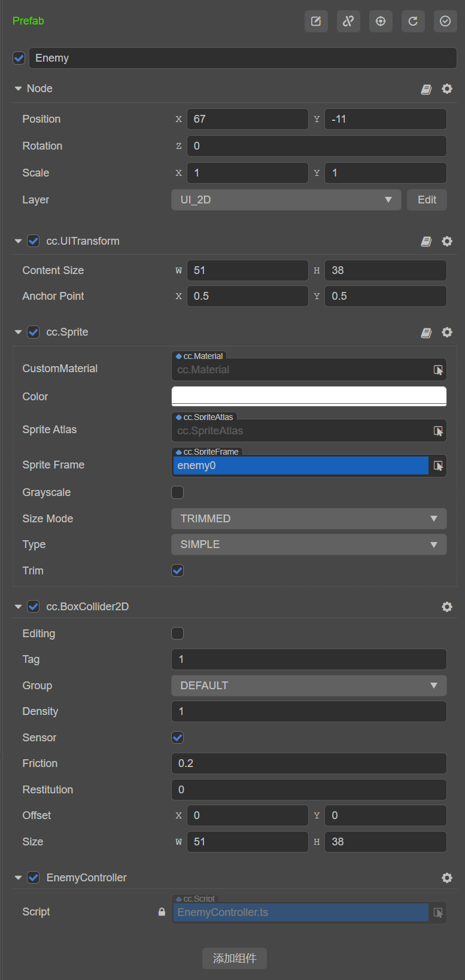Open the Layer UI_2D dropdown
Viewport: 465px width, 980px height.
coord(286,200)
